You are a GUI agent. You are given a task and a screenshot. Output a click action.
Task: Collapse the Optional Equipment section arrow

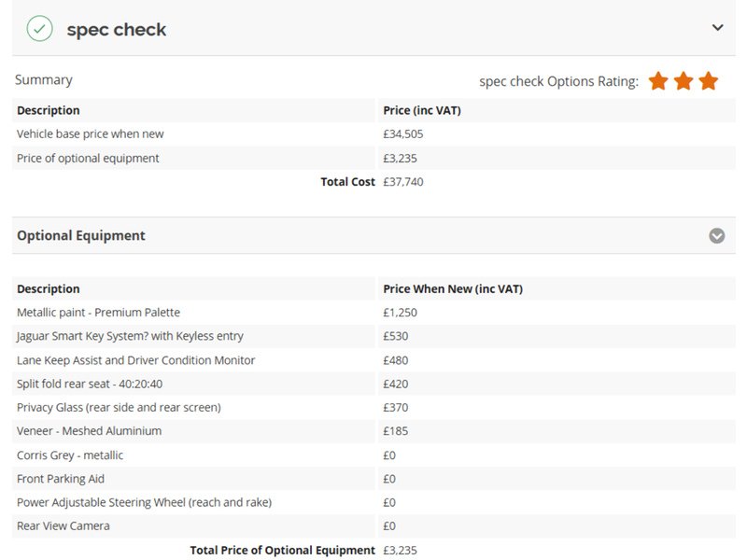point(716,236)
